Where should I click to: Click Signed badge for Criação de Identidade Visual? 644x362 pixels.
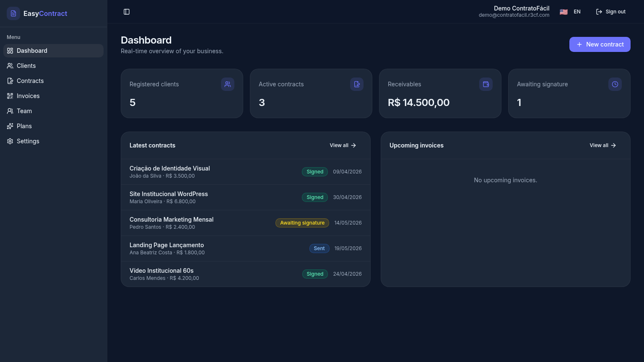(x=315, y=172)
